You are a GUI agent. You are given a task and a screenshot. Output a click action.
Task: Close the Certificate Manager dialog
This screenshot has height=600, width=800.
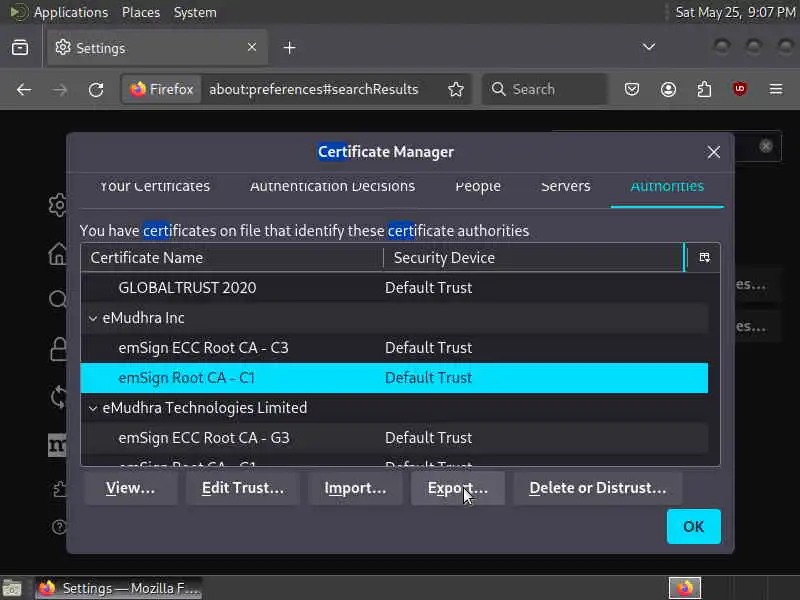pyautogui.click(x=713, y=152)
